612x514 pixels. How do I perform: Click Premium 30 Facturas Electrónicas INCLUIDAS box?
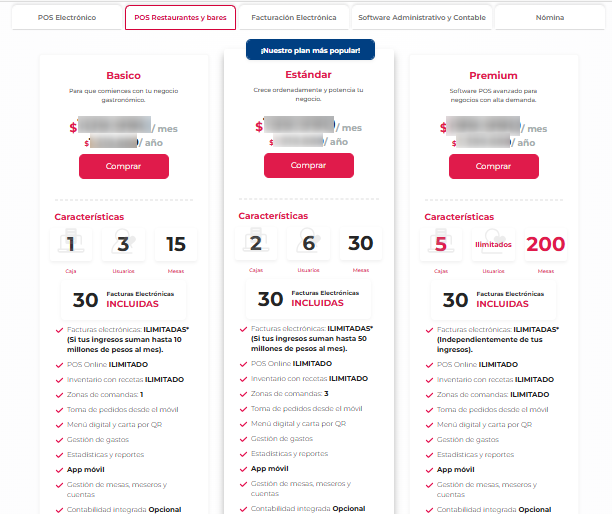coord(493,300)
